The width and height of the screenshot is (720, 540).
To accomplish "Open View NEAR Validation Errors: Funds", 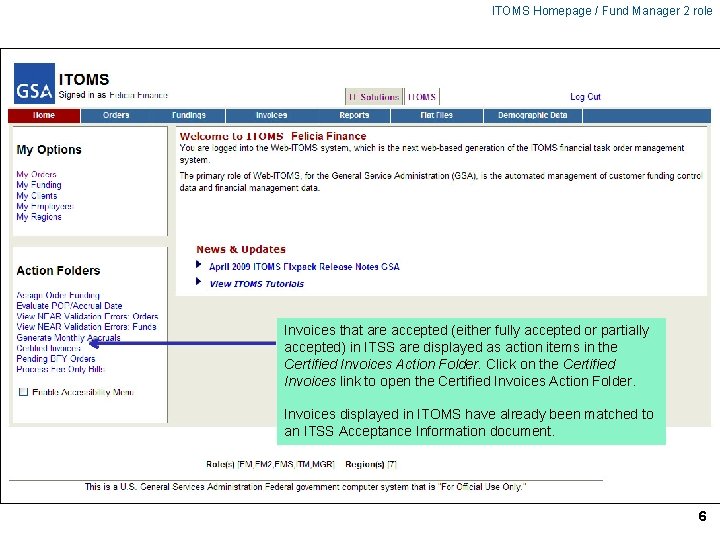I will click(x=86, y=327).
